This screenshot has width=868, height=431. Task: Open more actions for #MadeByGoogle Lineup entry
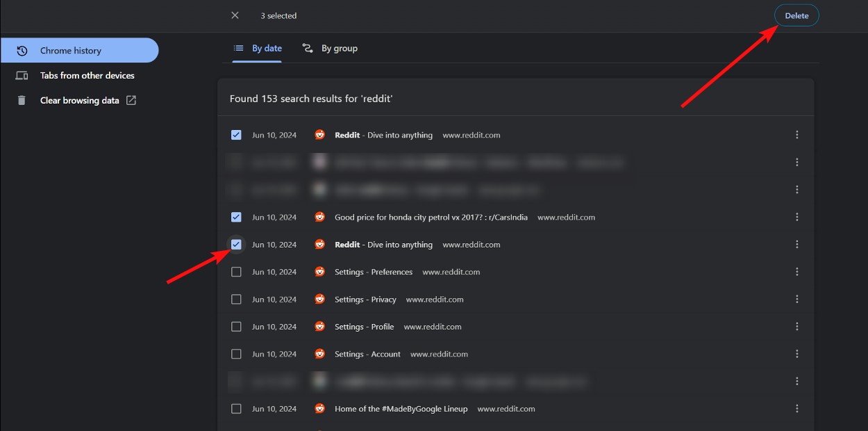tap(797, 409)
